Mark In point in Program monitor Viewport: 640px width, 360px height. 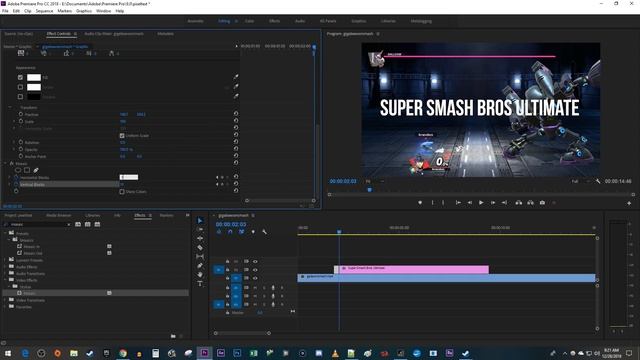(x=433, y=202)
